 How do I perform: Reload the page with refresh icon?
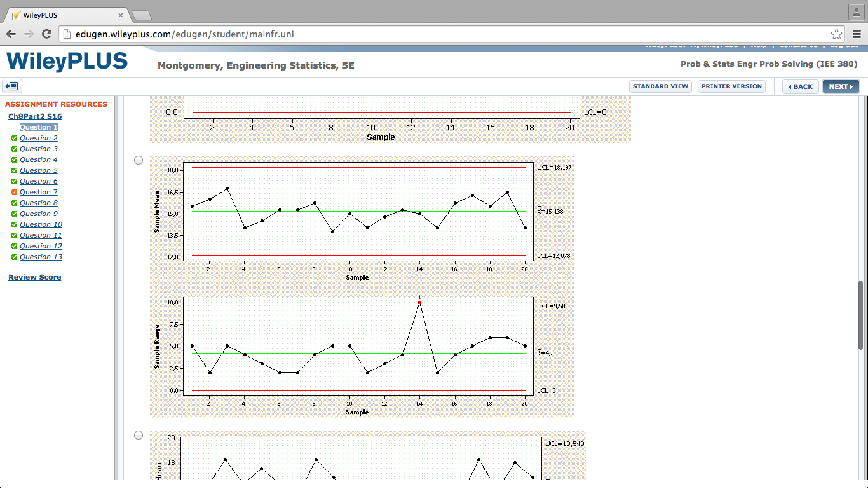[46, 34]
